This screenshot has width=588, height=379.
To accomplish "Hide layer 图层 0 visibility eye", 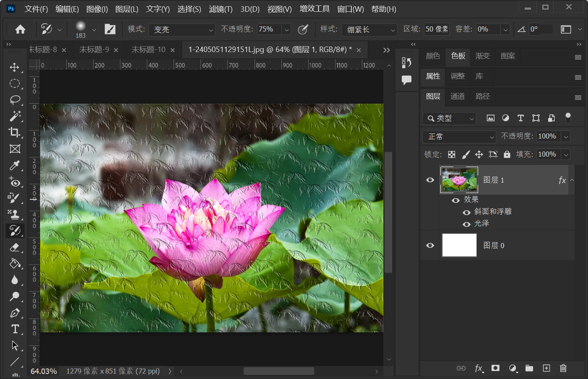I will coord(430,246).
